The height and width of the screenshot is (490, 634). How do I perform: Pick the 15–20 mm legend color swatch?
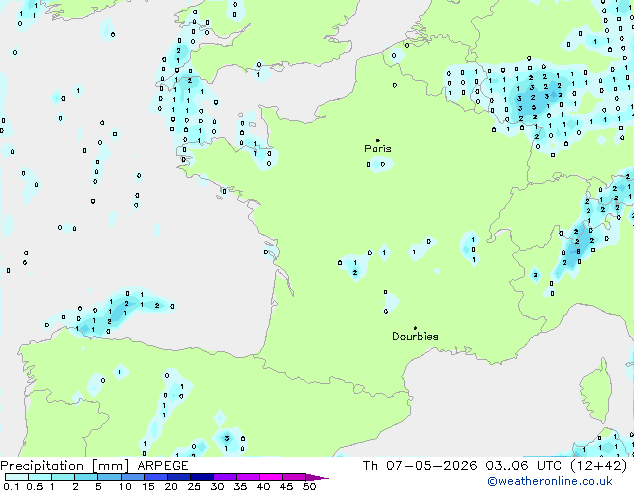155,477
